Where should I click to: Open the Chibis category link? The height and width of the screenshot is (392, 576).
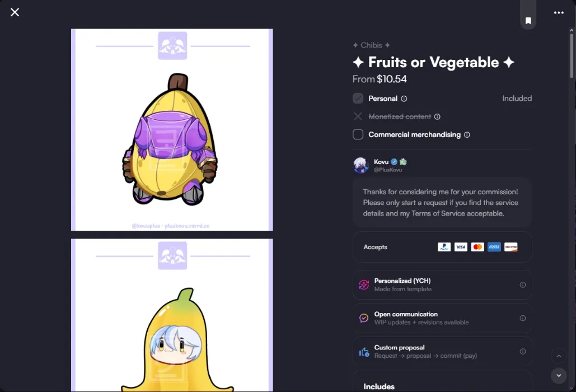click(371, 45)
